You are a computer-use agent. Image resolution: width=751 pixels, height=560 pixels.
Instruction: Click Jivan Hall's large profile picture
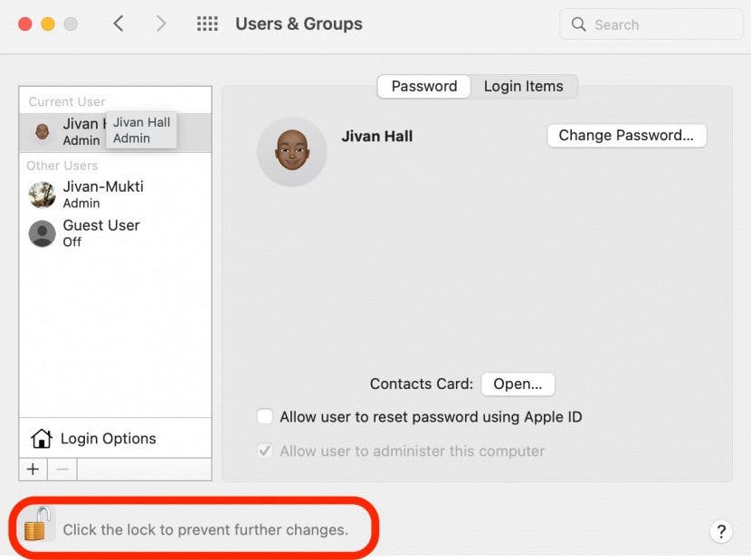[x=292, y=151]
